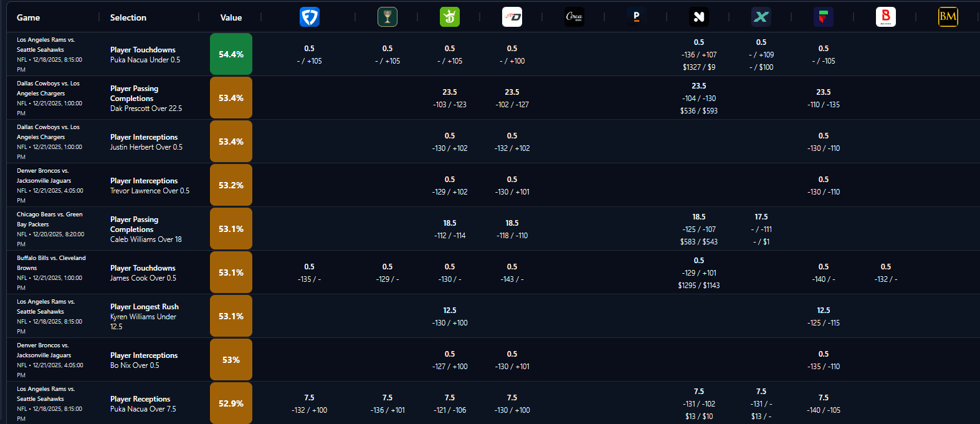Sort by the Value column header
This screenshot has height=424, width=980.
point(231,17)
